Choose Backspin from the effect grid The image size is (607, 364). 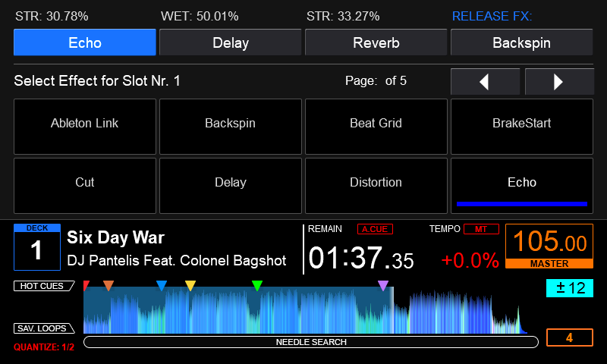tap(231, 127)
